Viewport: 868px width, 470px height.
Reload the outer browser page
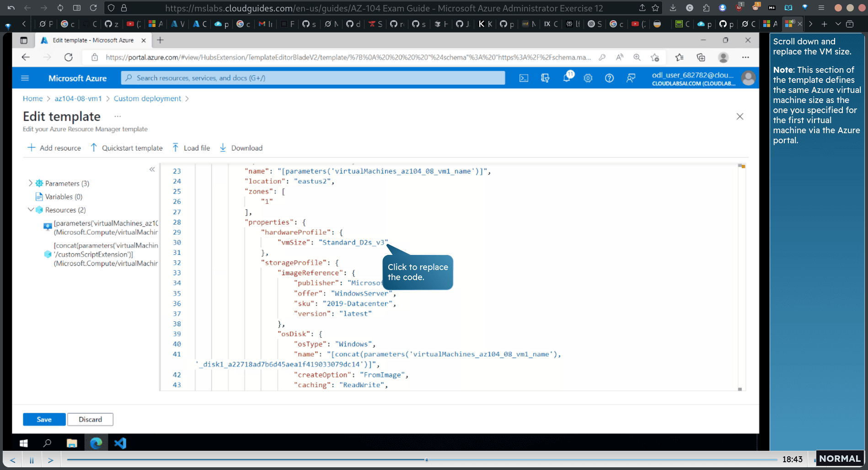pos(93,8)
